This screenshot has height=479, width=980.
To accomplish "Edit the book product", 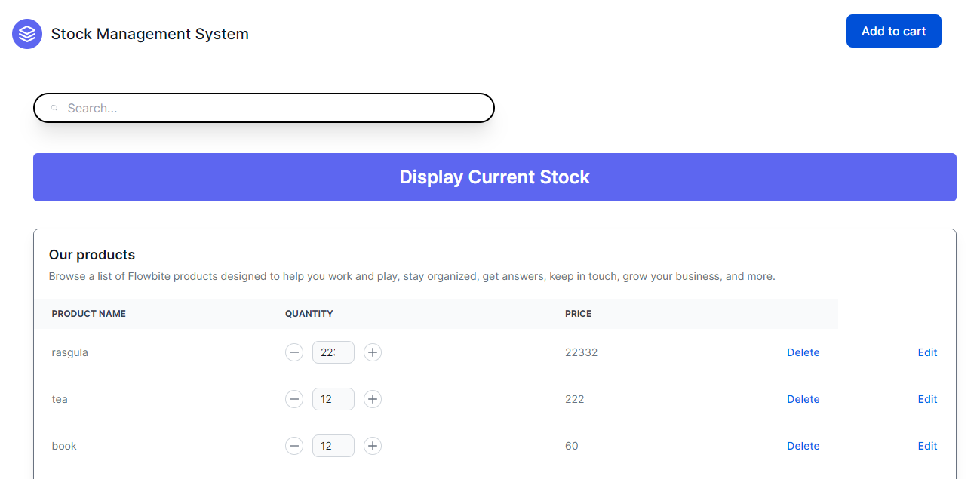I will pyautogui.click(x=927, y=446).
